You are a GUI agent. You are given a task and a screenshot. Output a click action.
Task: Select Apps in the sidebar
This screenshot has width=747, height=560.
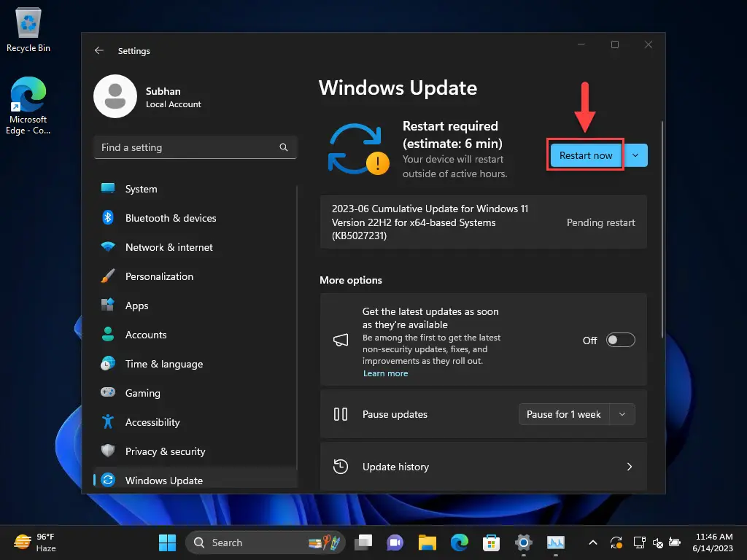136,306
